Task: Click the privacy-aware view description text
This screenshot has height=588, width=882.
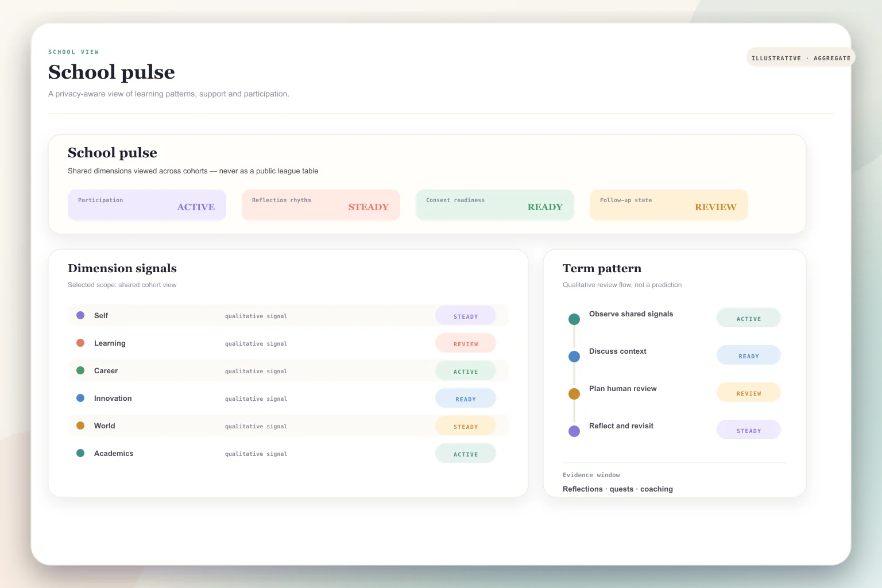Action: [169, 94]
